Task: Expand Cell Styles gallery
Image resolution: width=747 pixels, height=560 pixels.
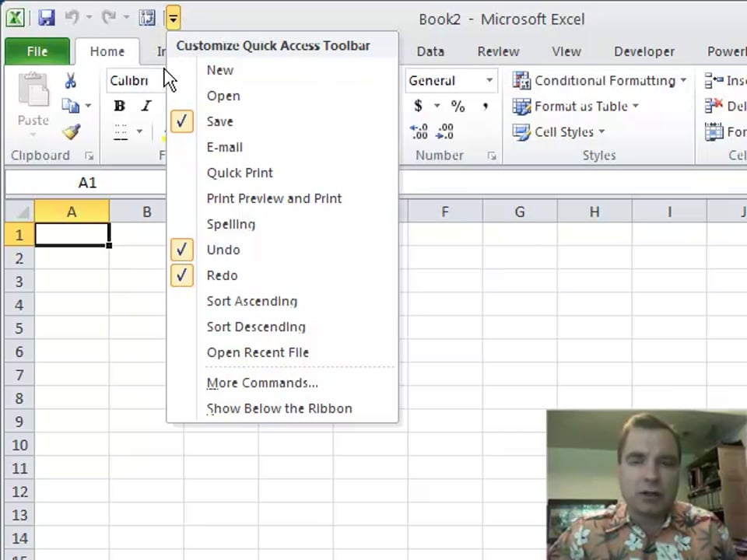Action: point(559,131)
